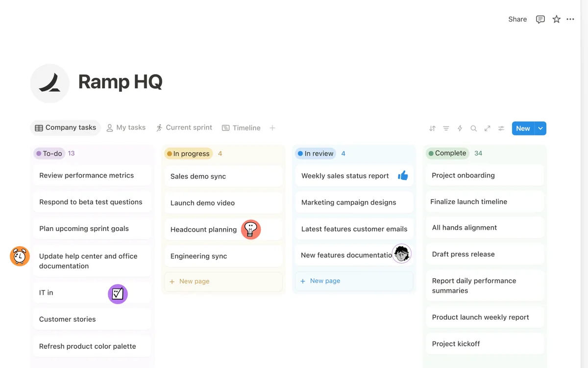Open Headcount planning card
The width and height of the screenshot is (588, 368).
223,230
